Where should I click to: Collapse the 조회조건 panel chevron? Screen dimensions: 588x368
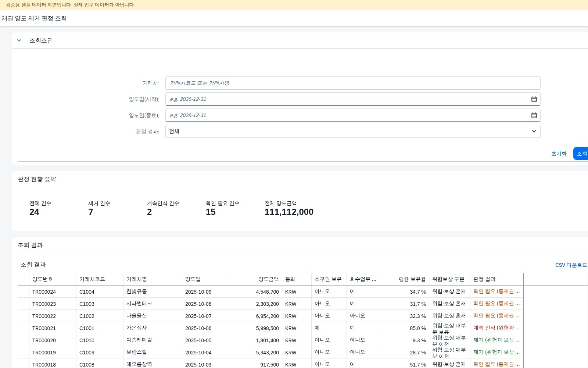(19, 40)
